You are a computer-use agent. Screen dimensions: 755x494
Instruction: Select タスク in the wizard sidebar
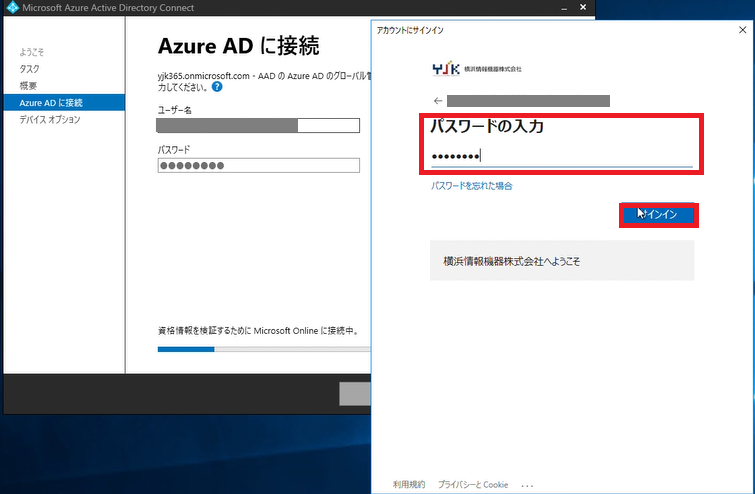tap(29, 69)
